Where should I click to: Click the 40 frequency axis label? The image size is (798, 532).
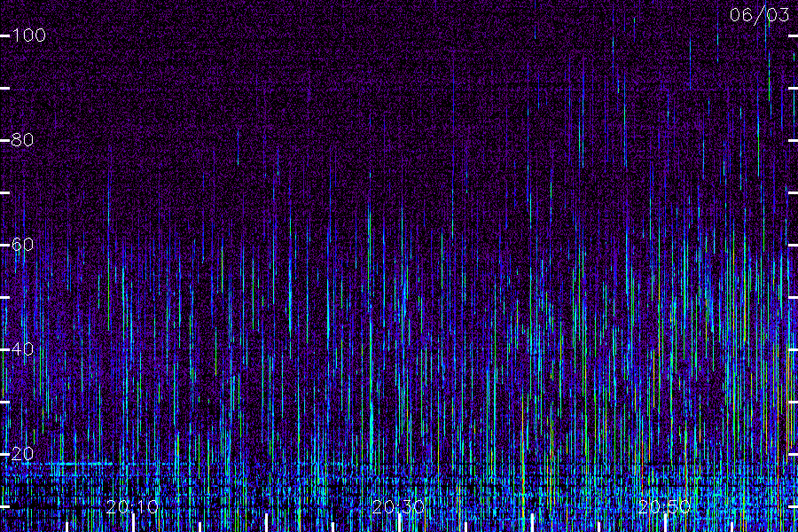(22, 348)
